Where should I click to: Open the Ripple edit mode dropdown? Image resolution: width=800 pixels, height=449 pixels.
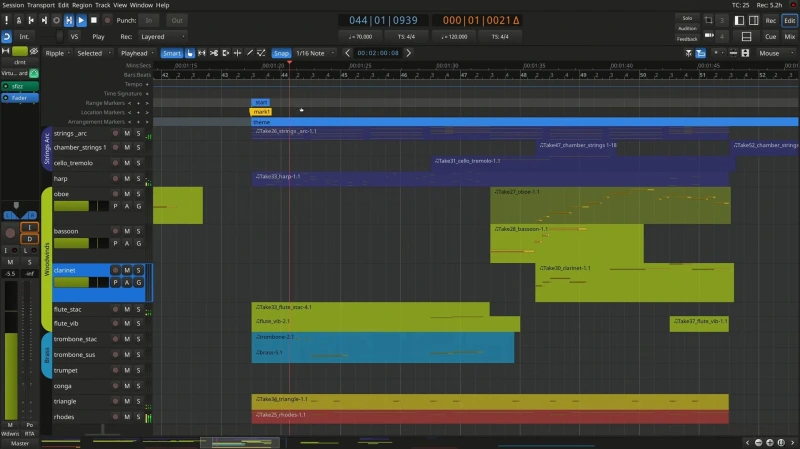click(57, 53)
